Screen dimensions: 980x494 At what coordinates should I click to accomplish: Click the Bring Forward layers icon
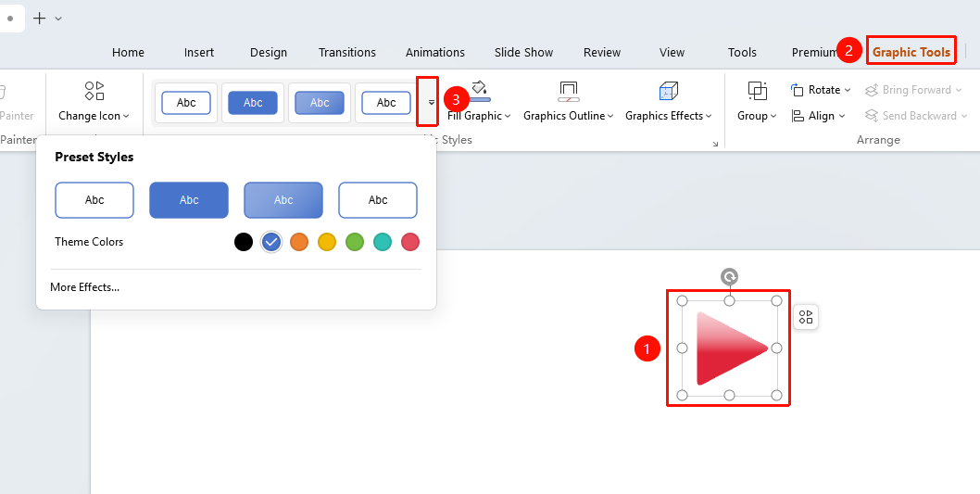coord(872,91)
